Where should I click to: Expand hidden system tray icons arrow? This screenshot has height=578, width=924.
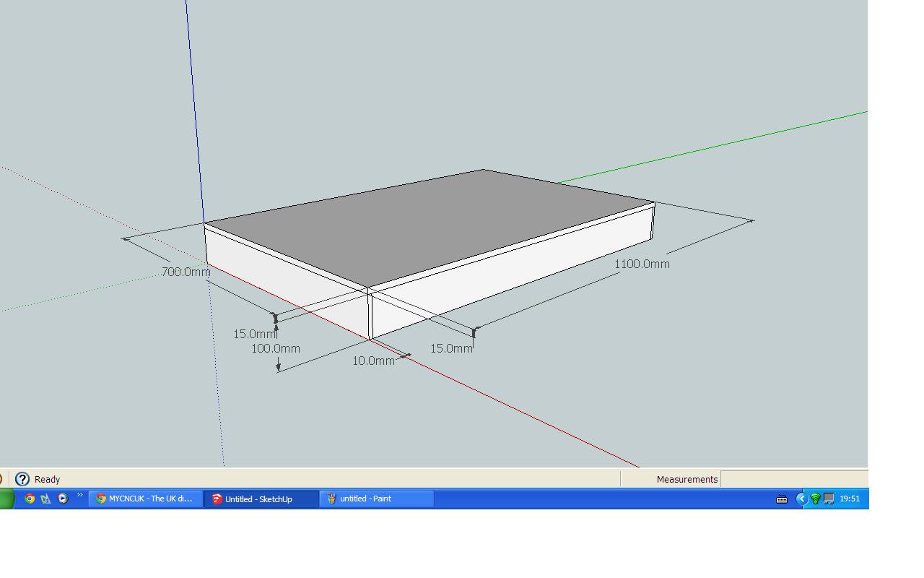point(801,499)
